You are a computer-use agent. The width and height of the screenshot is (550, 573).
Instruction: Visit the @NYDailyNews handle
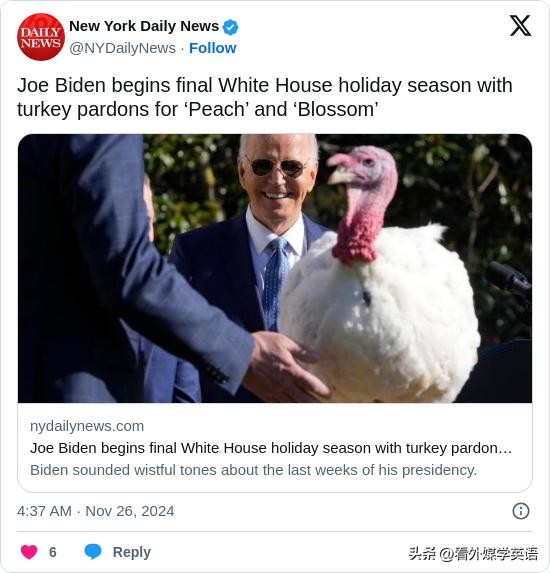tap(122, 48)
